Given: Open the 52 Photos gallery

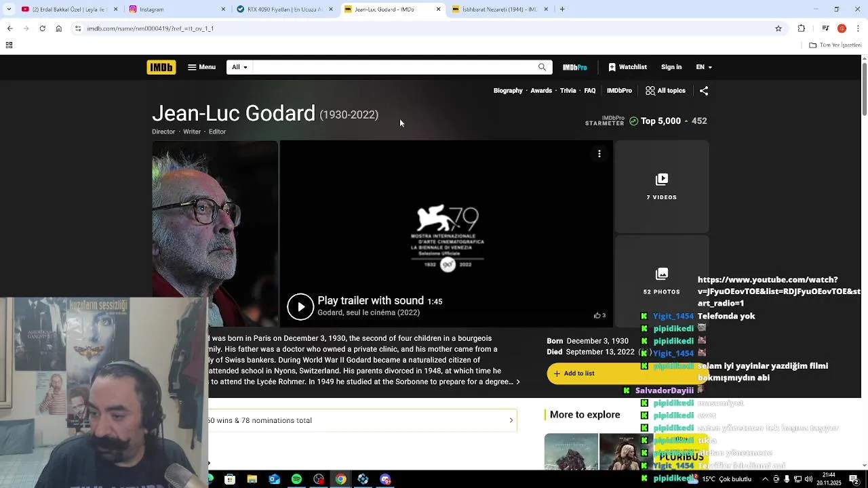Looking at the screenshot, I should coord(662,281).
